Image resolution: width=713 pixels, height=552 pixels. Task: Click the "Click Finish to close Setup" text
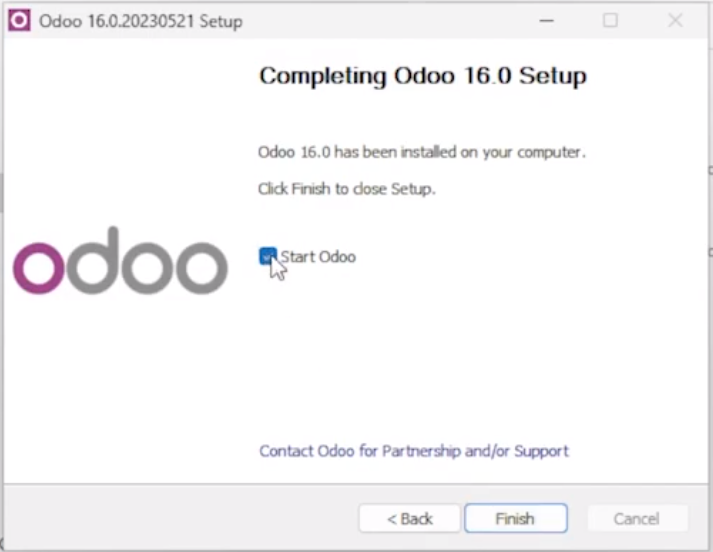click(346, 188)
